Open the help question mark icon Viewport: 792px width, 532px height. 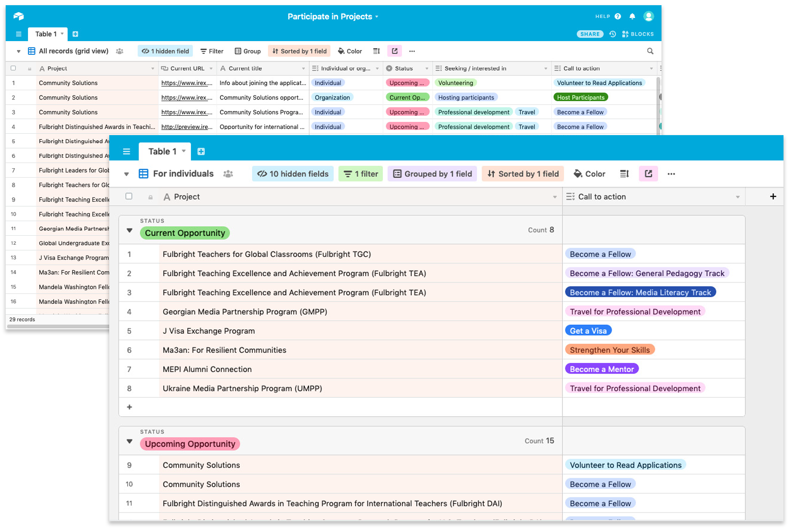(x=618, y=16)
